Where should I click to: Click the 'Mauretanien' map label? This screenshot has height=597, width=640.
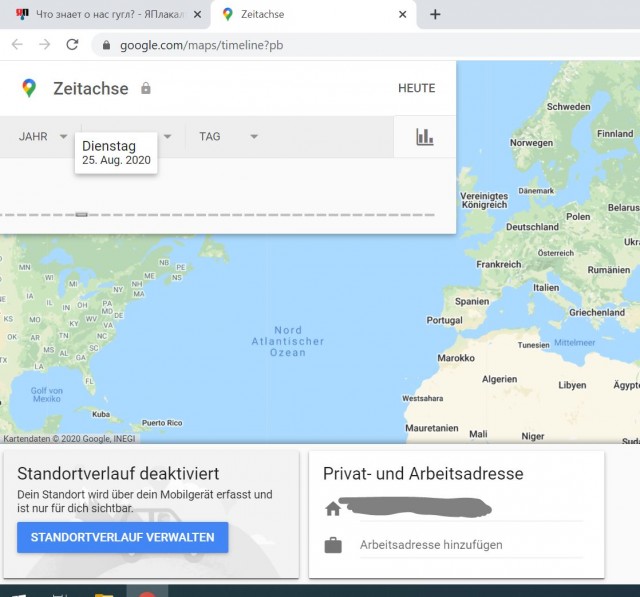click(431, 428)
